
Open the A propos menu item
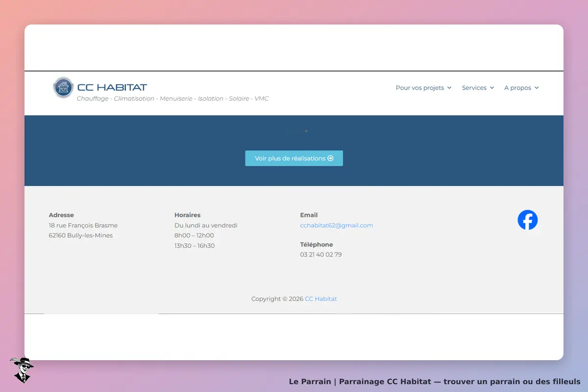(522, 88)
